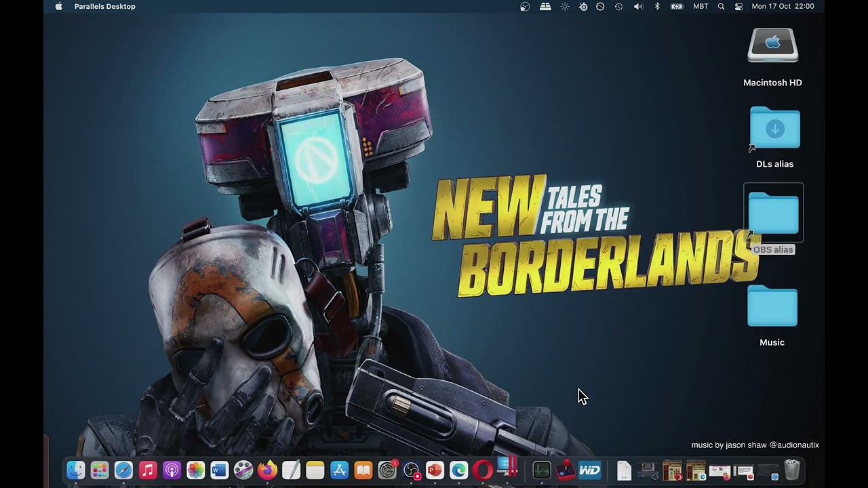868x488 pixels.
Task: Open Microsoft Word from the Dock
Action: (x=220, y=470)
